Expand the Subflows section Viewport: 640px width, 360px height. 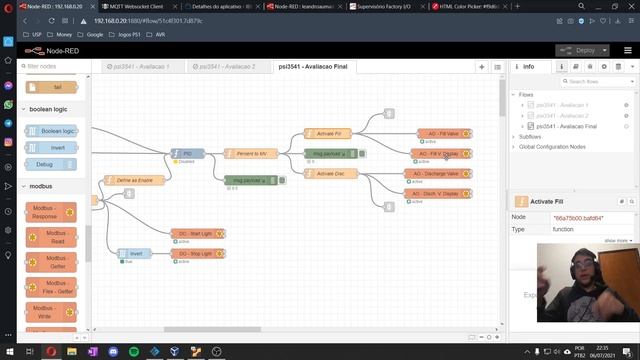pos(513,137)
